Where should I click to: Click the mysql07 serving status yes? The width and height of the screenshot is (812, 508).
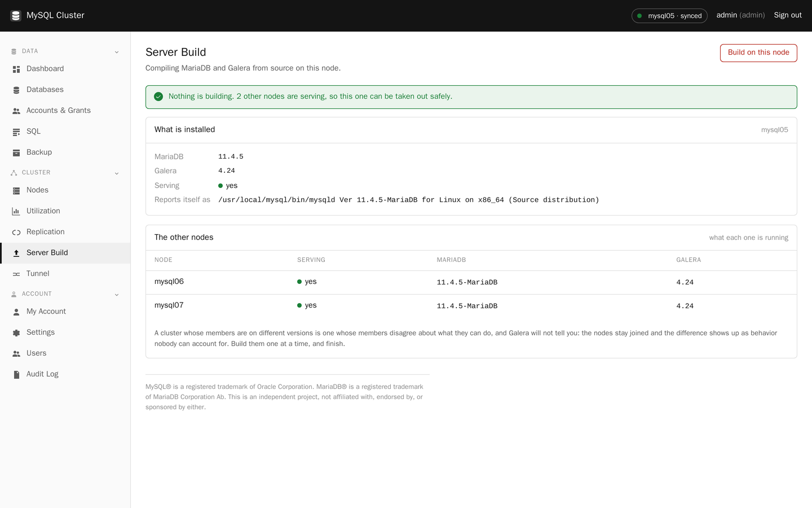pos(307,305)
